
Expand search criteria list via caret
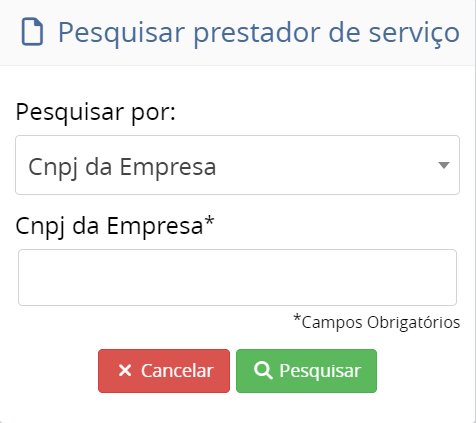[x=444, y=165]
